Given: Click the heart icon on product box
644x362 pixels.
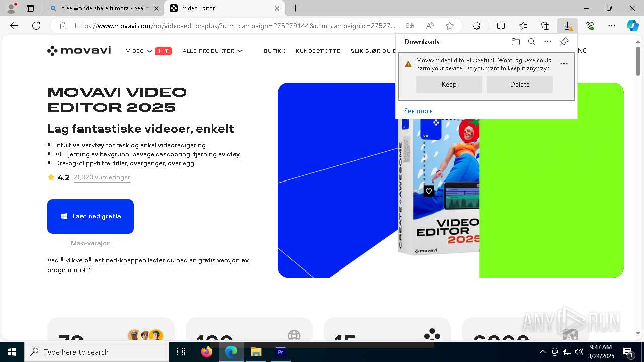Looking at the screenshot, I should [429, 191].
